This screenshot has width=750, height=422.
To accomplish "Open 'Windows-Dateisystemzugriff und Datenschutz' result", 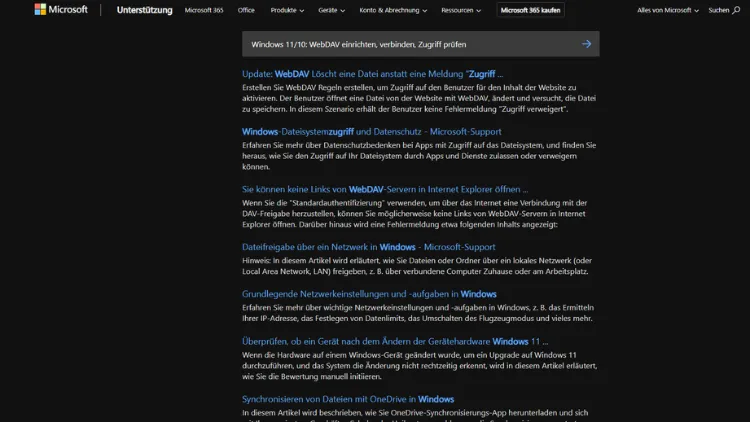I will [372, 132].
